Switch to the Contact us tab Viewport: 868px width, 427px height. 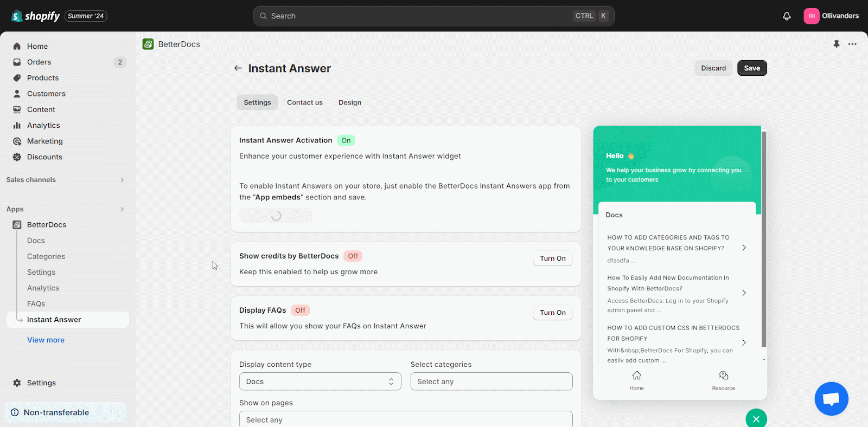pos(305,102)
